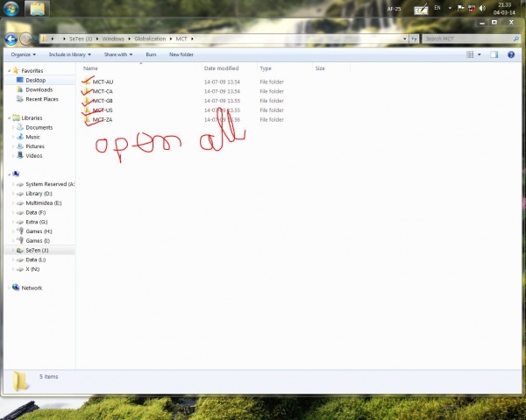Click the EN language indicator
The image size is (526, 420).
pyautogui.click(x=437, y=8)
